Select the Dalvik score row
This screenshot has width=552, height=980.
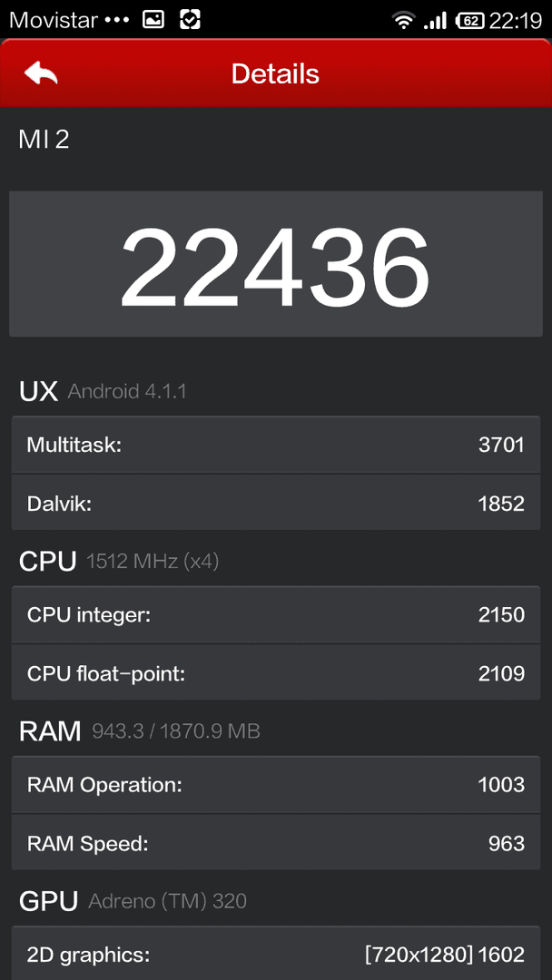tap(276, 503)
